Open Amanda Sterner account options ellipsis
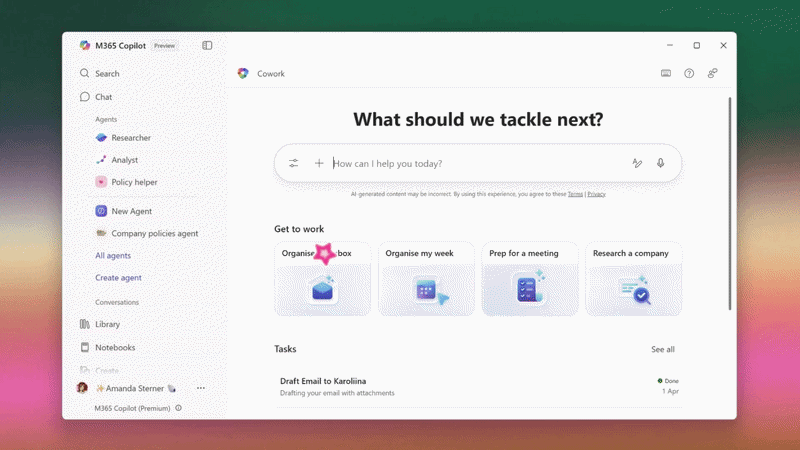800x450 pixels. [201, 388]
